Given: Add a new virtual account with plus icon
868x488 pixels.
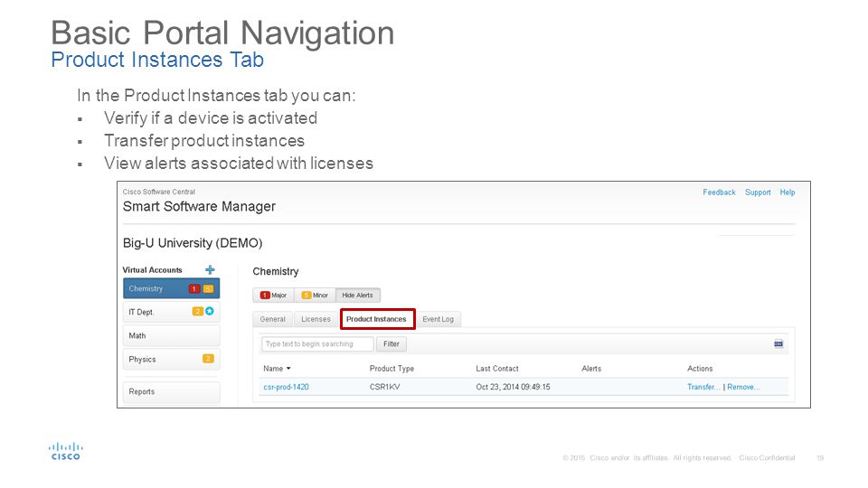Looking at the screenshot, I should click(210, 269).
